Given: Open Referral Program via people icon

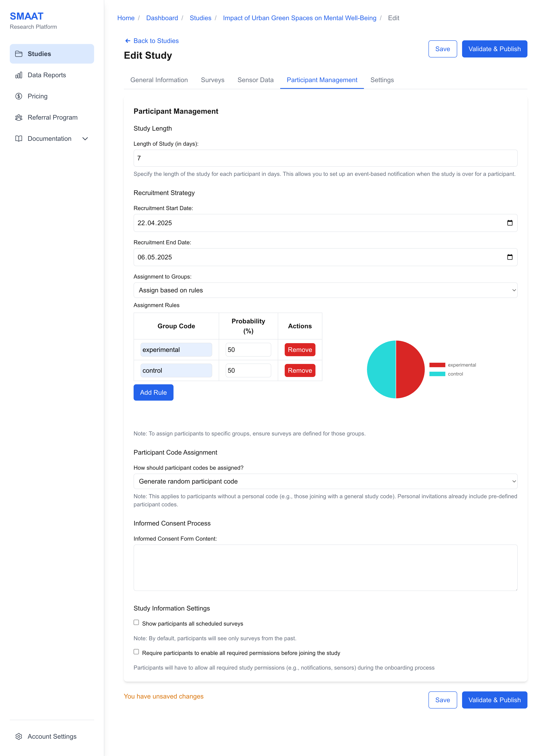Looking at the screenshot, I should (19, 117).
